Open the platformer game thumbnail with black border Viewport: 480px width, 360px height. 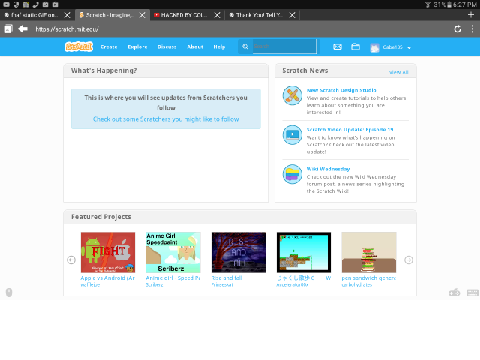(x=304, y=252)
